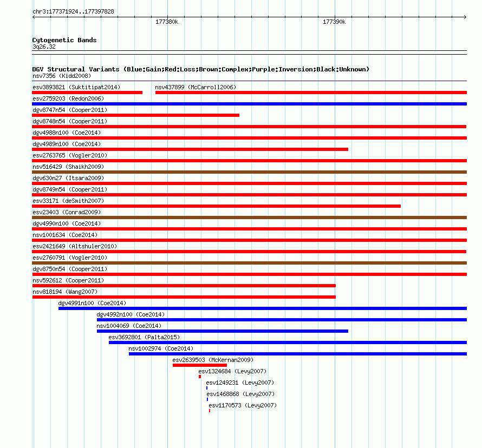
Task: Select the esv3692801 (Palta2015) label
Action: point(144,337)
